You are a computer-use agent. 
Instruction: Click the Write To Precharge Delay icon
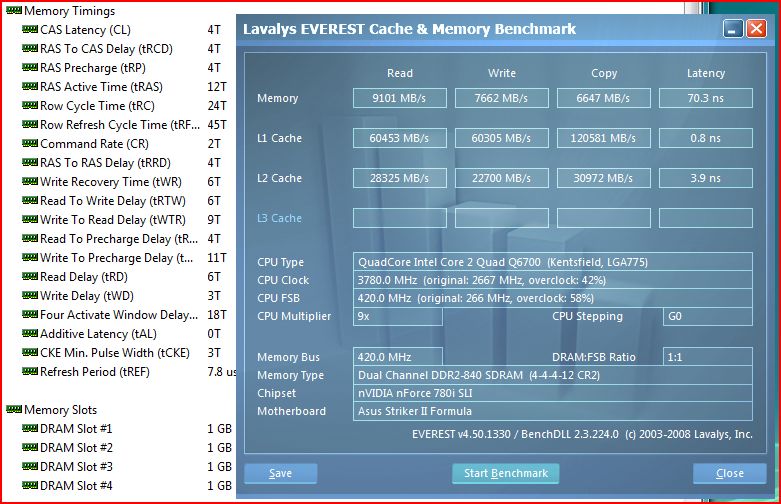[30, 257]
